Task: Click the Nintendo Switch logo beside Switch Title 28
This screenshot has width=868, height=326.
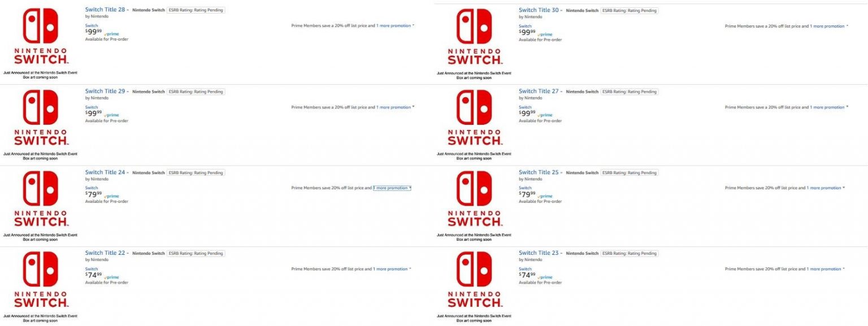Action: pyautogui.click(x=40, y=35)
